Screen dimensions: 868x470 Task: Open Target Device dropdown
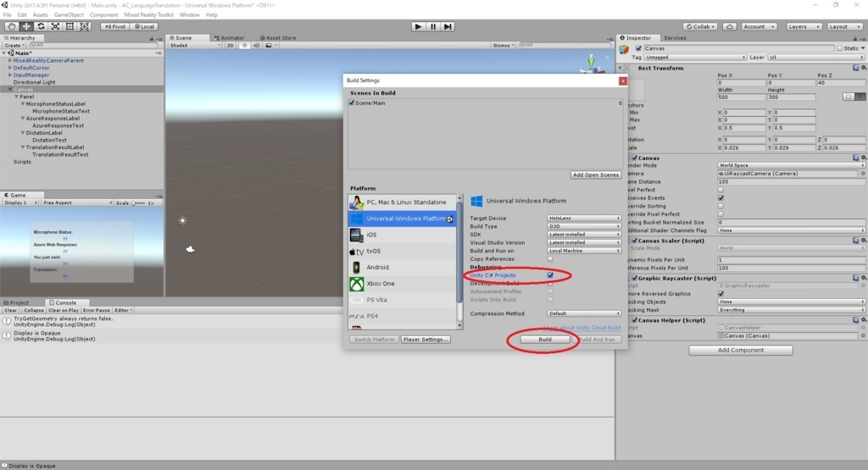583,218
